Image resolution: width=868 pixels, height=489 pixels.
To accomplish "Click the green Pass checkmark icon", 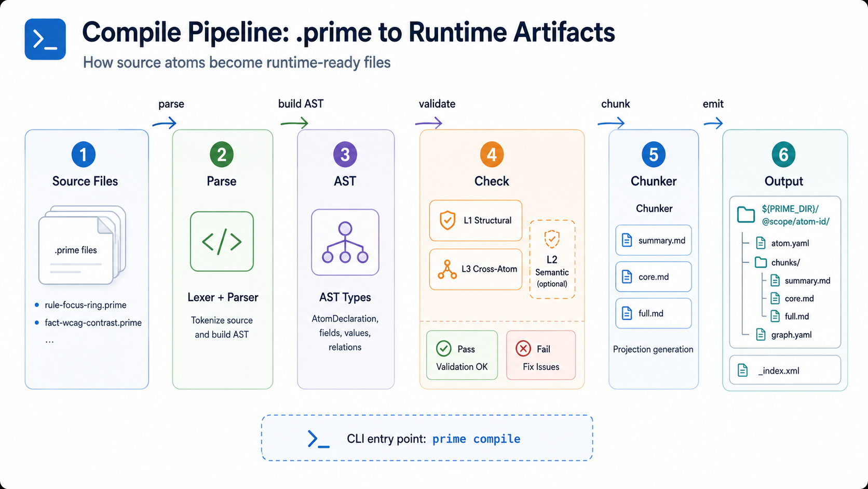I will [x=443, y=349].
